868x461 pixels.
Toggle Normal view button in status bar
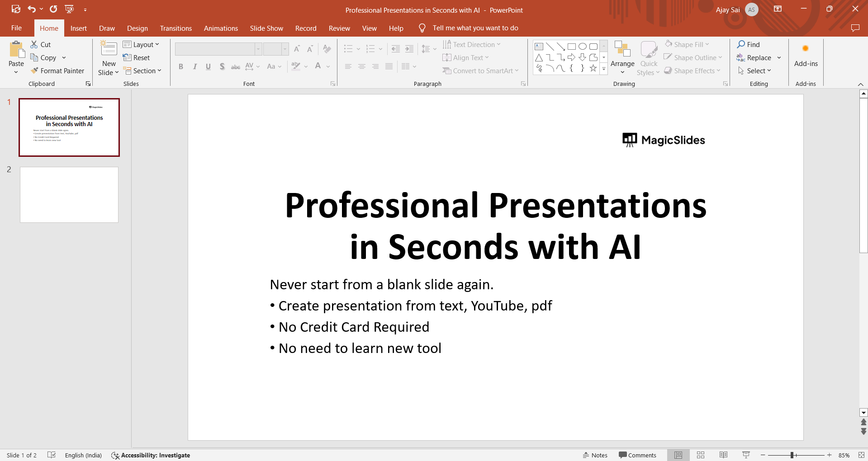click(678, 455)
